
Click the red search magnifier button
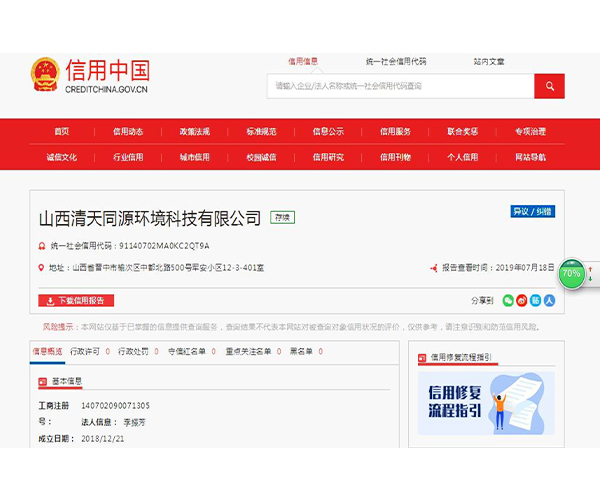pos(549,86)
